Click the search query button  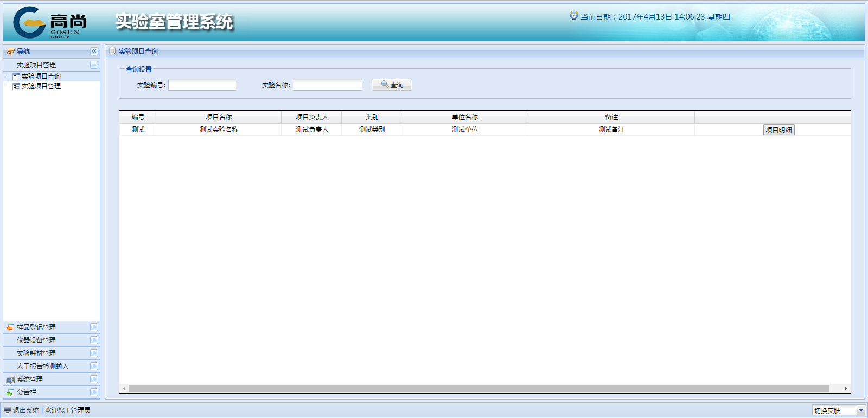pos(392,85)
